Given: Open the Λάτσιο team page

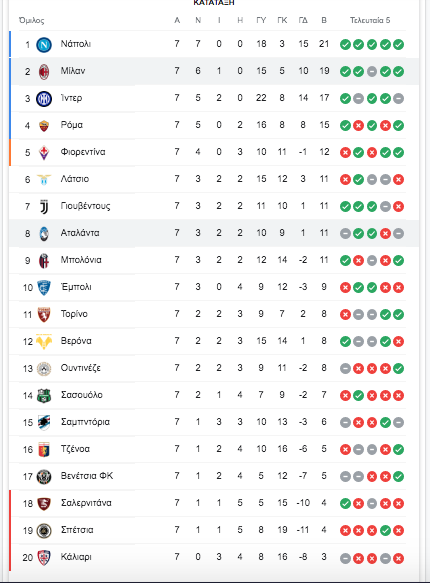Looking at the screenshot, I should pyautogui.click(x=75, y=179).
